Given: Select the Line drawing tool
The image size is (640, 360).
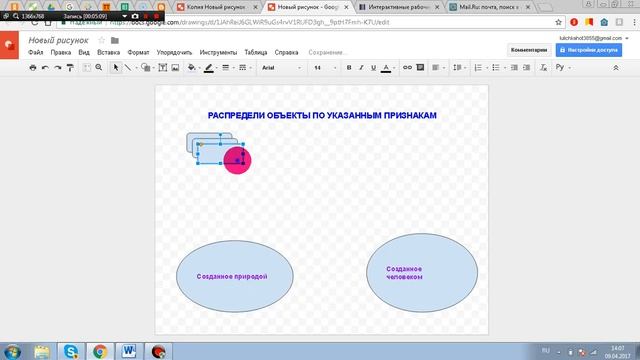Looking at the screenshot, I should (x=128, y=67).
